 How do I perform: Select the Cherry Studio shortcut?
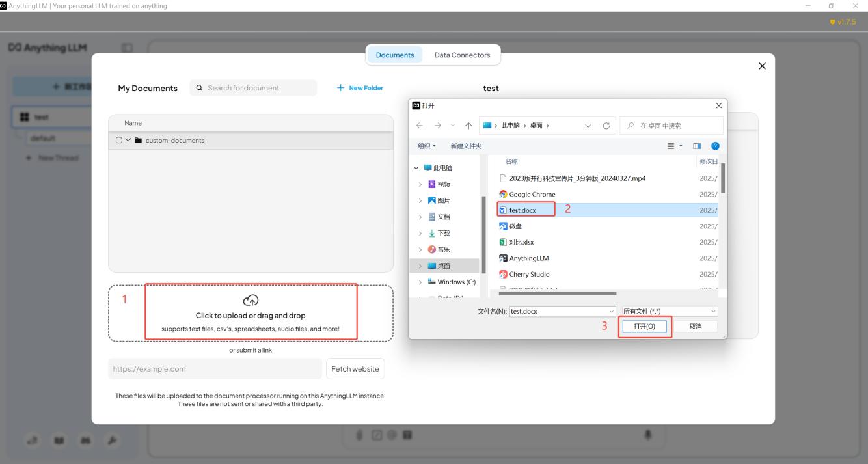pos(528,274)
